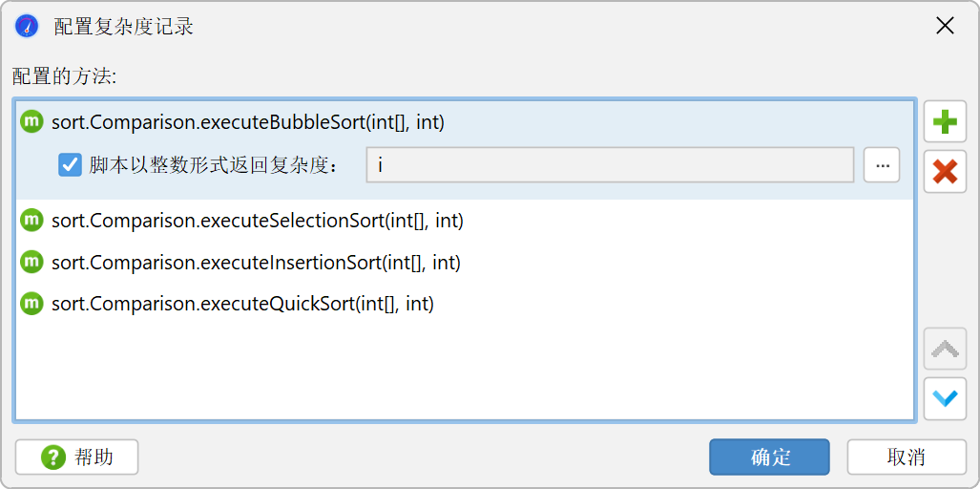Confirm with the 确定 button
This screenshot has height=489, width=980.
(769, 457)
